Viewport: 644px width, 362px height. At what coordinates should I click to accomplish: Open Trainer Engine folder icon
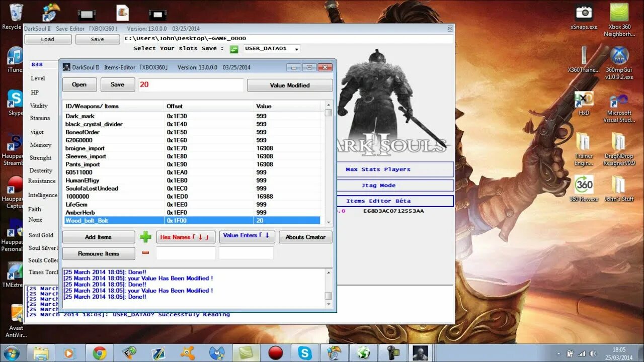pyautogui.click(x=584, y=149)
